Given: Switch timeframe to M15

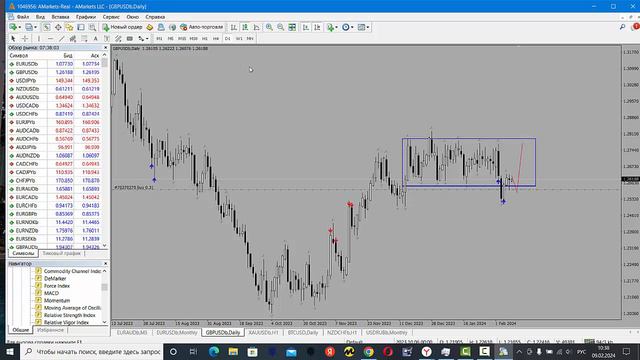Looking at the screenshot, I should coord(182,38).
